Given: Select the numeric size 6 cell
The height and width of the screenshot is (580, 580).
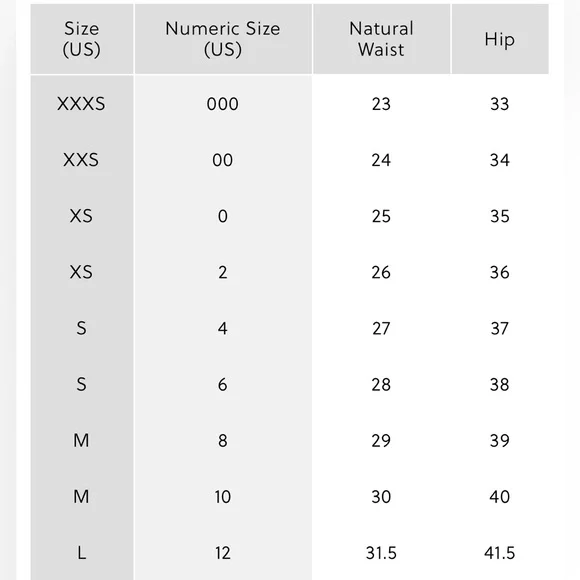Looking at the screenshot, I should 223,385.
